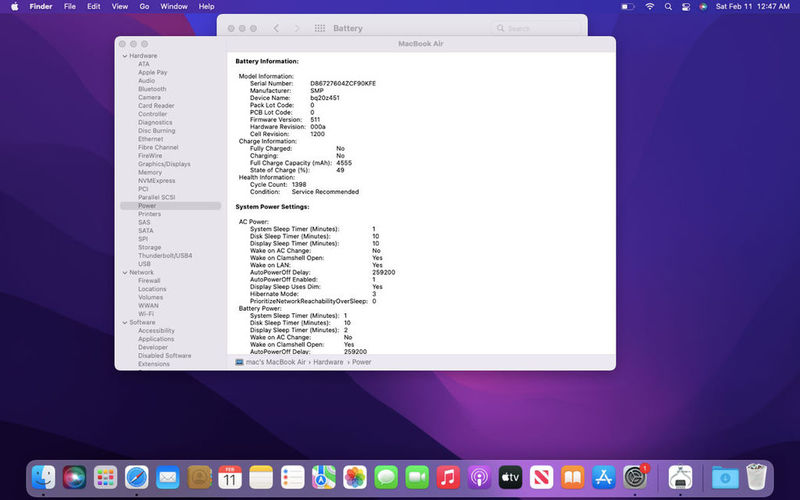Select Ethernet in the Hardware list
Viewport: 800px width, 500px height.
(151, 139)
